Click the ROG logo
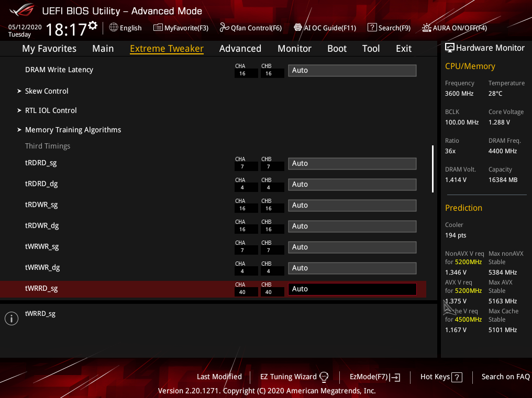This screenshot has height=398, width=532. pyautogui.click(x=23, y=10)
